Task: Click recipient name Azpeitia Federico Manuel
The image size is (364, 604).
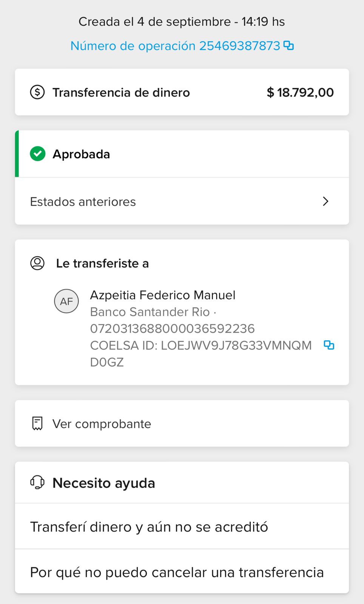Action: (x=163, y=295)
